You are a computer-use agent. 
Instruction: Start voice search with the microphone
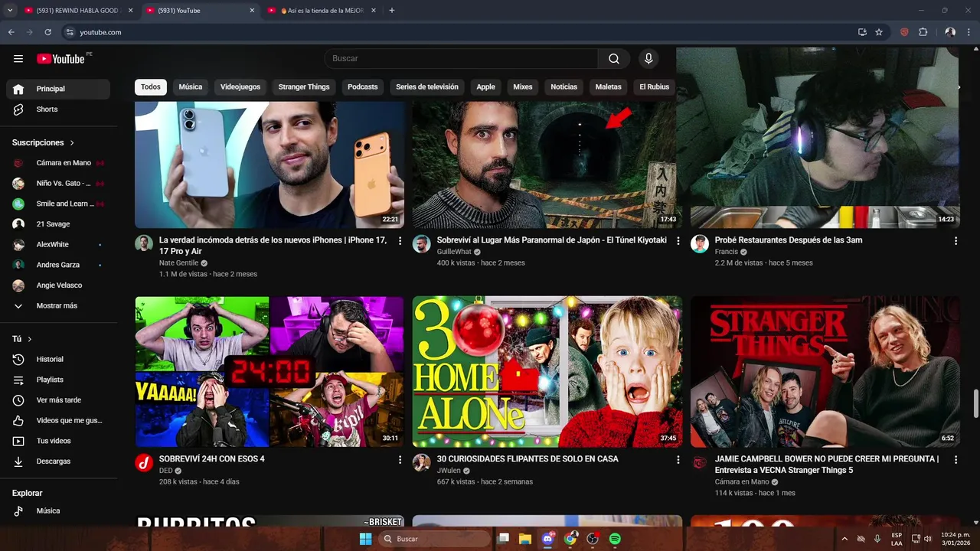[x=648, y=59]
